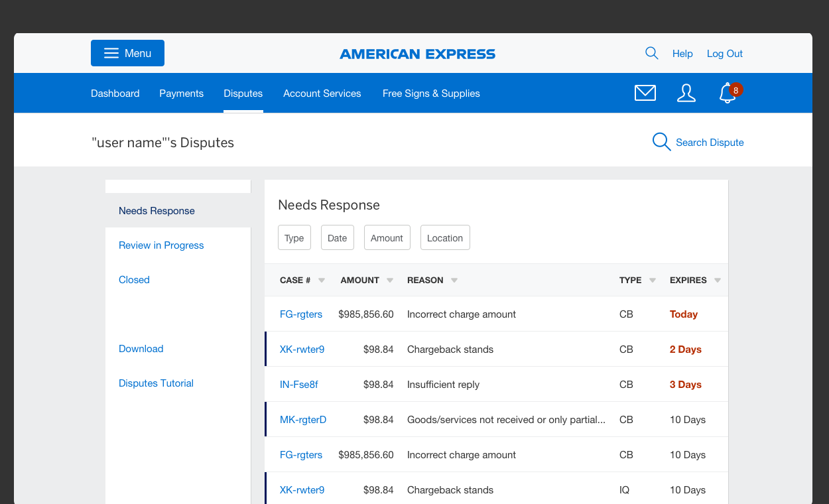
Task: Switch to the Payments tab
Action: [x=181, y=93]
